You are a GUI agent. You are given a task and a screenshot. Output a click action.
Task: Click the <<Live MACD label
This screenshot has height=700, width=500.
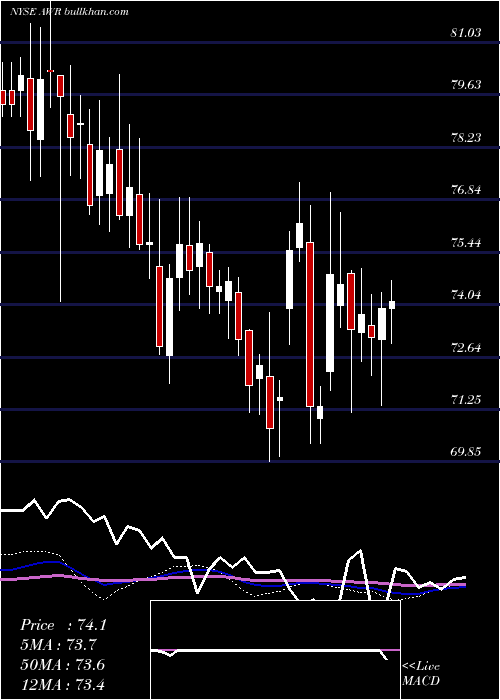[421, 673]
